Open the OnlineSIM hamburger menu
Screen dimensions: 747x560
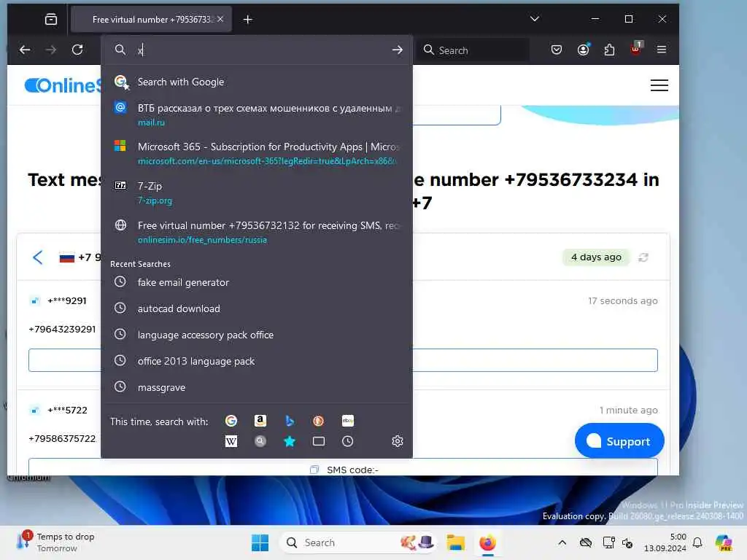[659, 85]
